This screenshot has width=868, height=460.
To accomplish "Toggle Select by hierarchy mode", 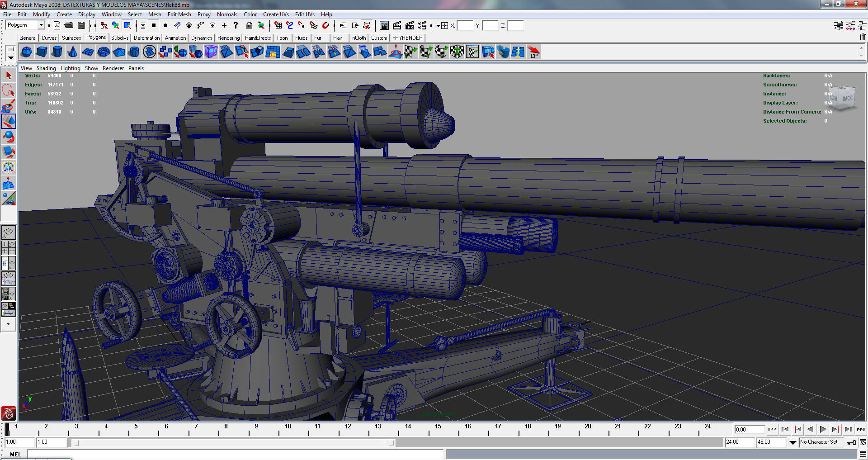I will click(104, 25).
